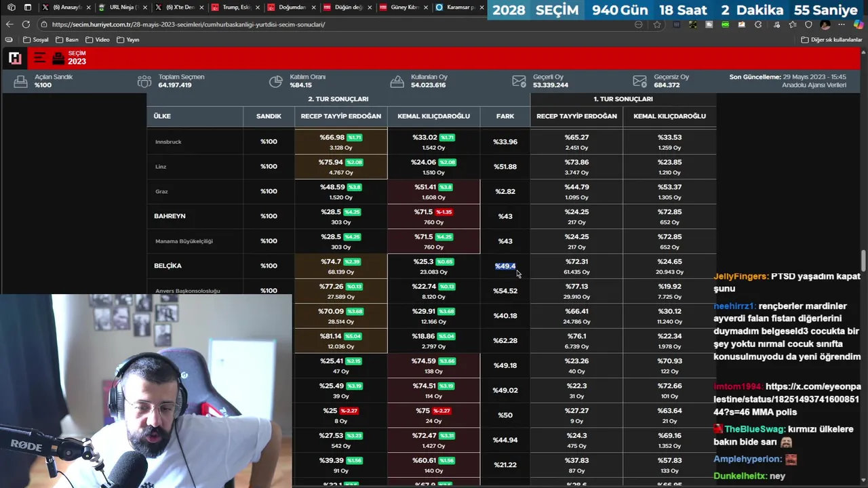Switch to the (6) Anasayfa X tab

[66, 7]
